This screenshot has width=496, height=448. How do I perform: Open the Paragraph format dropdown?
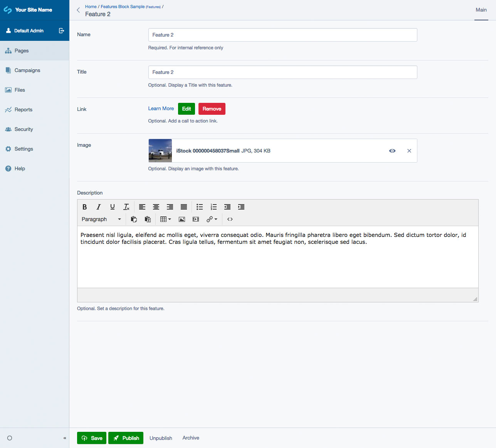click(101, 219)
